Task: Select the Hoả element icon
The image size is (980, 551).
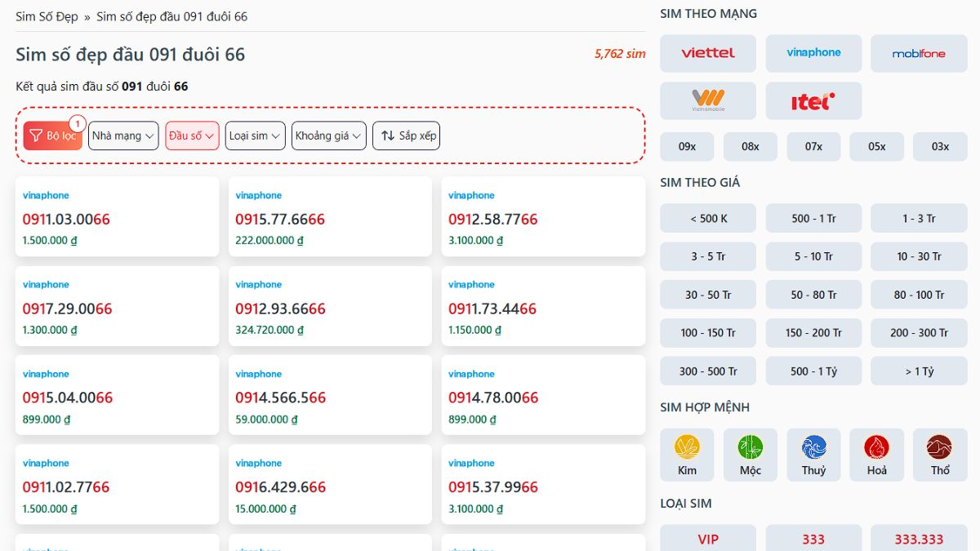Action: (x=877, y=455)
